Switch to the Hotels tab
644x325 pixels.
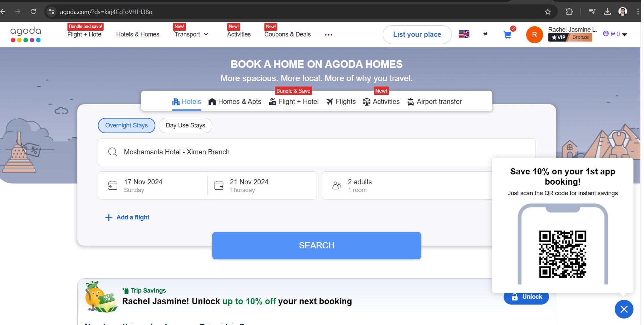[186, 102]
